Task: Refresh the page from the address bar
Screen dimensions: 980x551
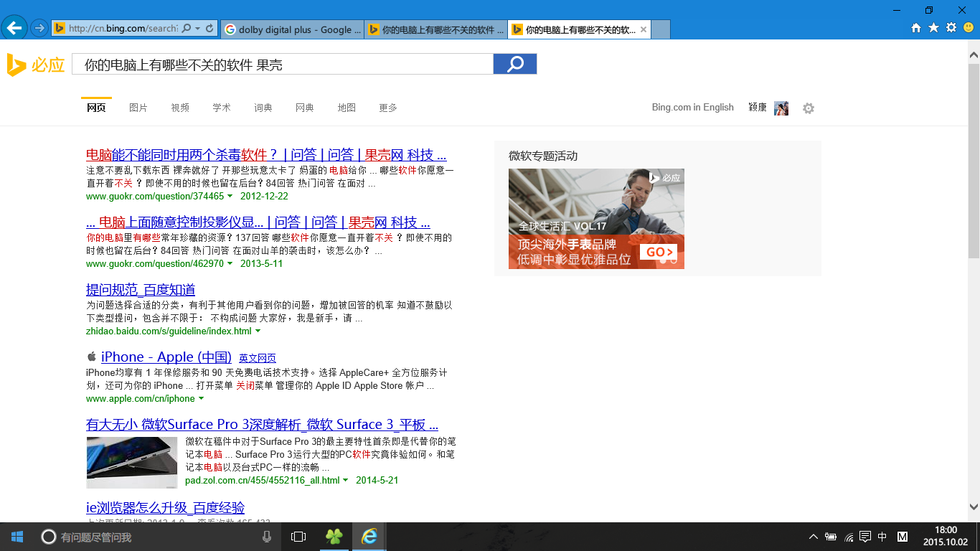Action: click(x=209, y=29)
